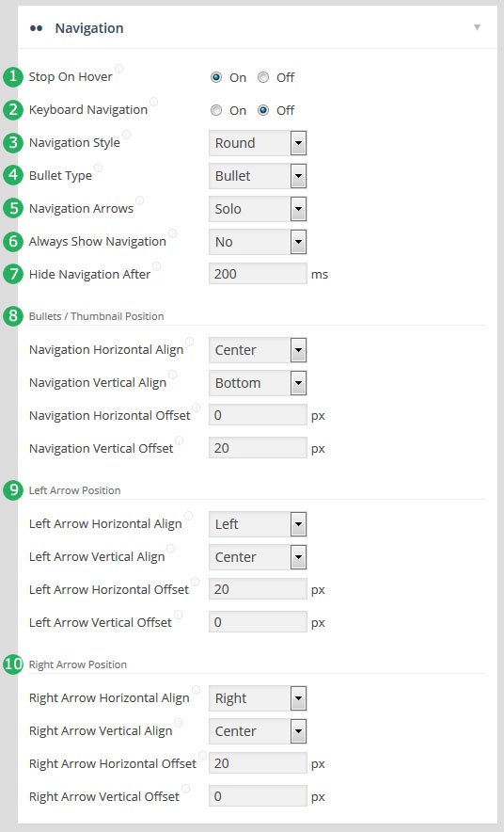Viewport: 504px width, 832px height.
Task: Click the info icon next to Hide Navigation After
Action: (x=156, y=265)
